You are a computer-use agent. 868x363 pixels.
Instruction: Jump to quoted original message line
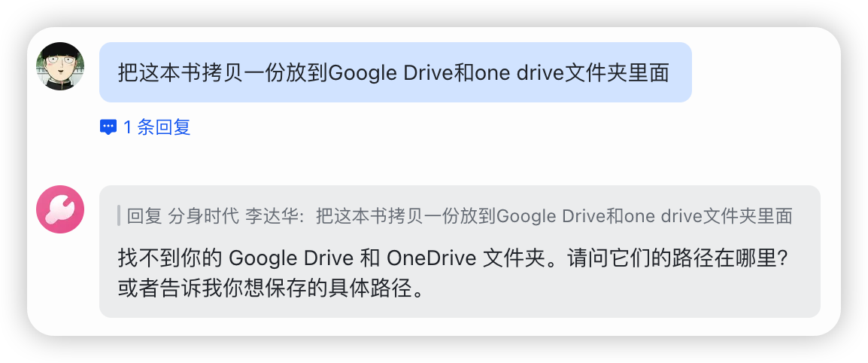click(459, 217)
